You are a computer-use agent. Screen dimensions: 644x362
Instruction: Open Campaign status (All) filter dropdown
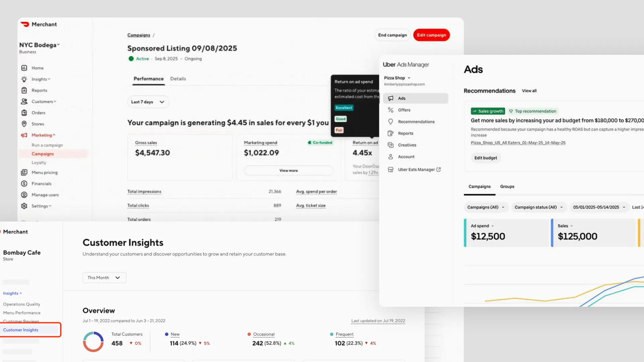coord(539,207)
